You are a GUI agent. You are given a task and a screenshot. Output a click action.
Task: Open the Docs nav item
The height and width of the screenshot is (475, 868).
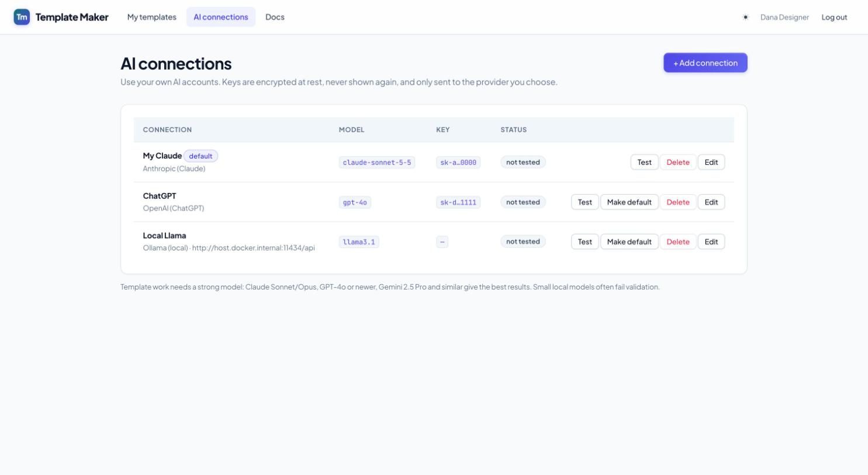(x=275, y=17)
